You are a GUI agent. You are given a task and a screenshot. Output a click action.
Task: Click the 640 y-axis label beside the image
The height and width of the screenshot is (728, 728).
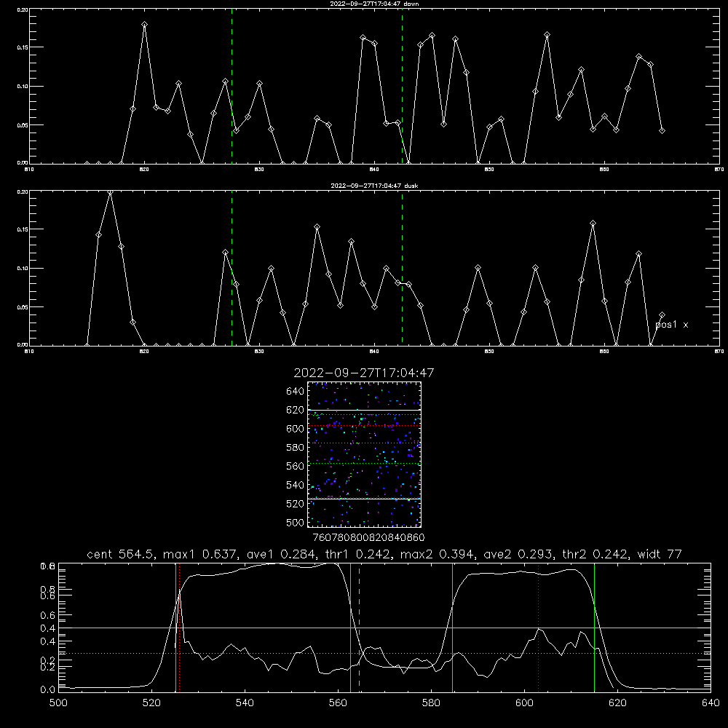[x=296, y=392]
